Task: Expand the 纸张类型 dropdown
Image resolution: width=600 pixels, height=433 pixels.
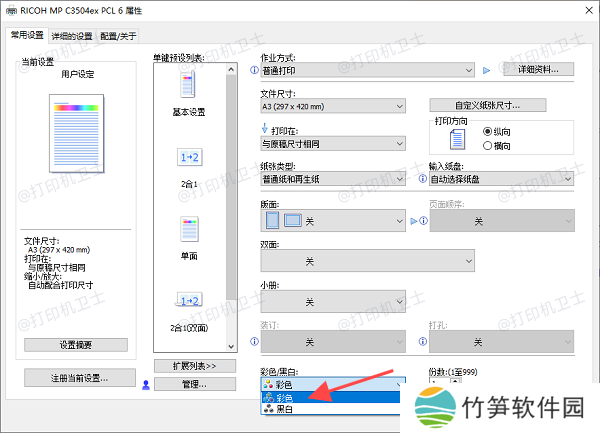Action: pos(332,179)
